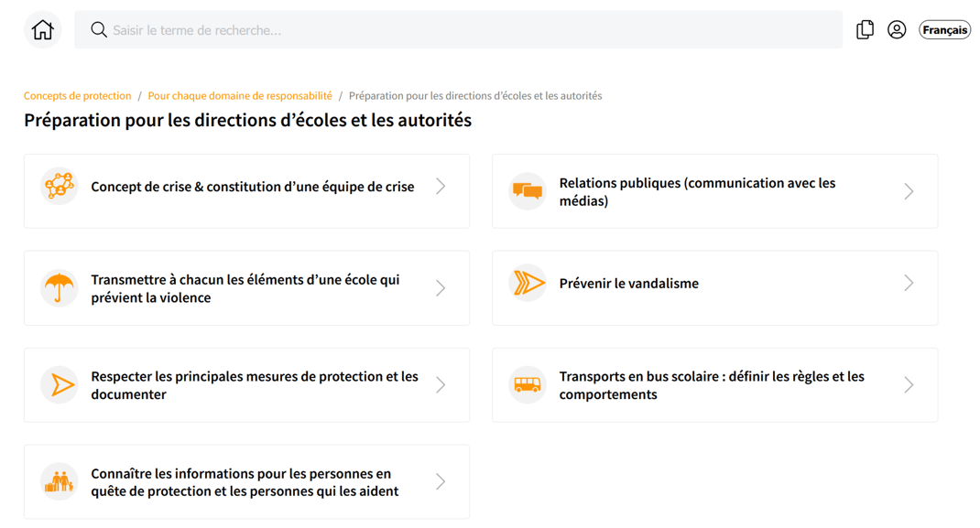Screen dimensions: 980x528
Task: Click the school bus icon
Action: point(528,385)
